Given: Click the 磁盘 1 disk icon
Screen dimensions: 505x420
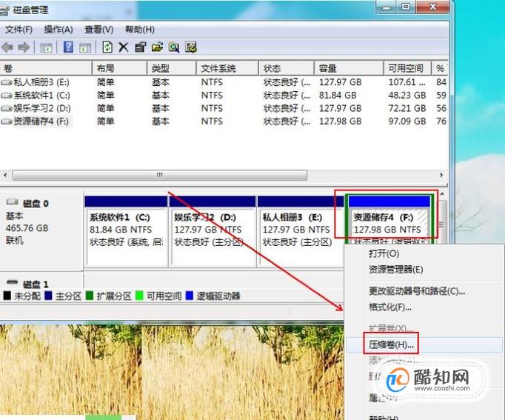Looking at the screenshot, I should pyautogui.click(x=13, y=282).
